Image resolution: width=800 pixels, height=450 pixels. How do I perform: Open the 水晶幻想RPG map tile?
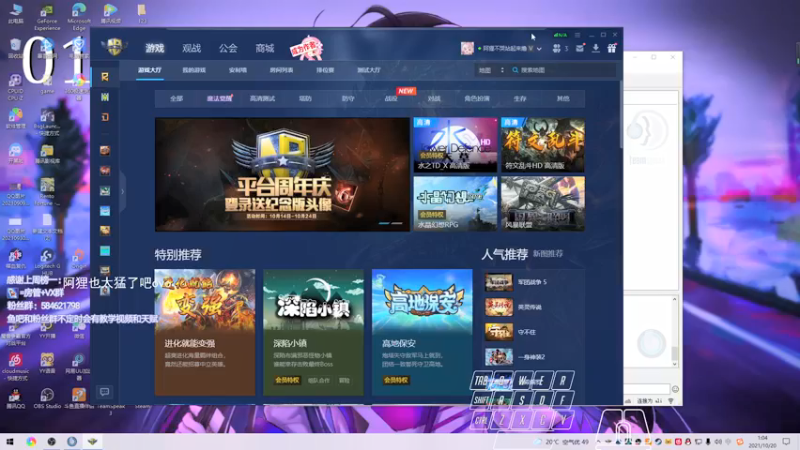(455, 204)
